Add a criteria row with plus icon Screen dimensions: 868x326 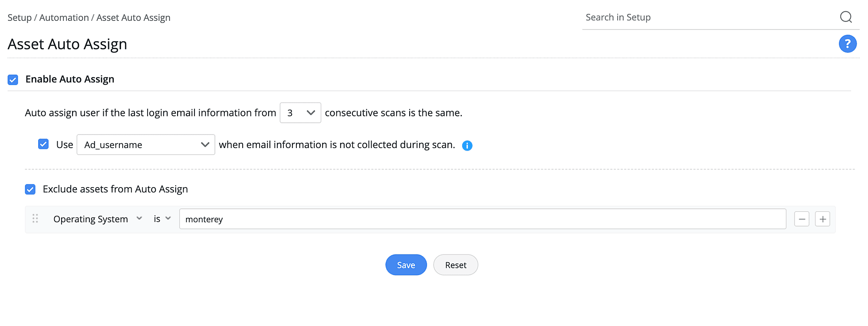pyautogui.click(x=822, y=219)
